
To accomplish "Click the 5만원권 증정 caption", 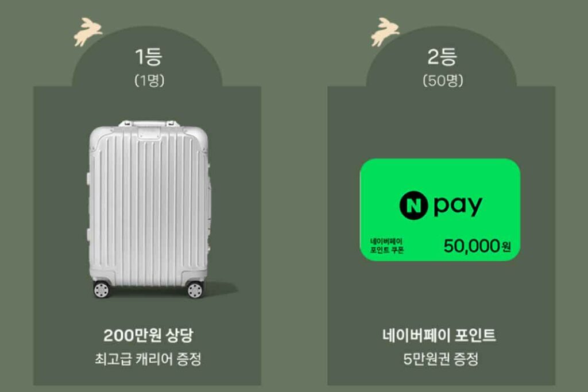I will 440,359.
